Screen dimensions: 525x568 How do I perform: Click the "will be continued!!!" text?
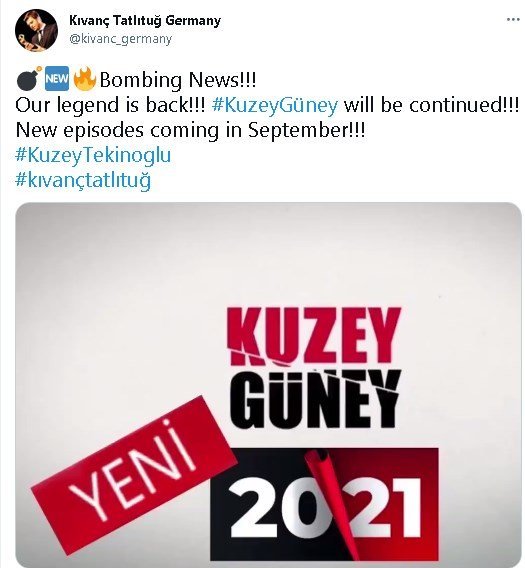tap(431, 105)
